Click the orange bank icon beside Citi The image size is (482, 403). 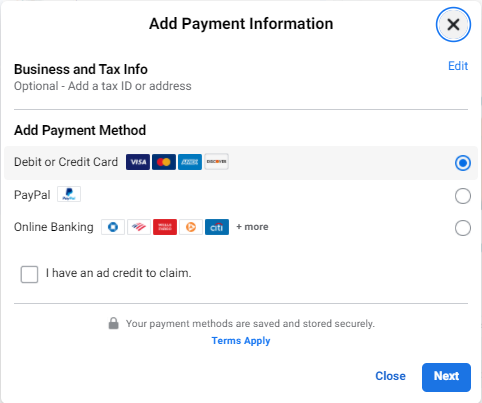pyautogui.click(x=191, y=227)
